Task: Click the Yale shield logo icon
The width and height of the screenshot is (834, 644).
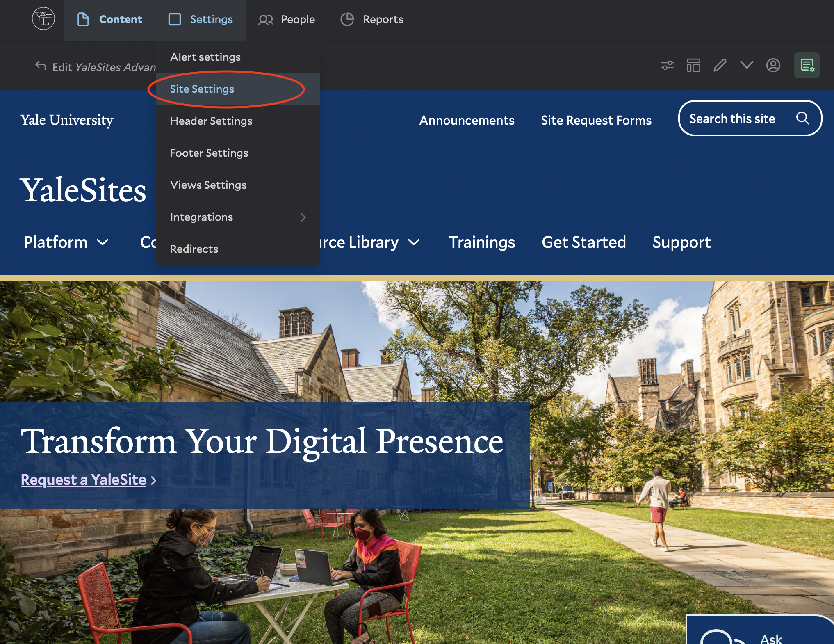Action: 43,19
